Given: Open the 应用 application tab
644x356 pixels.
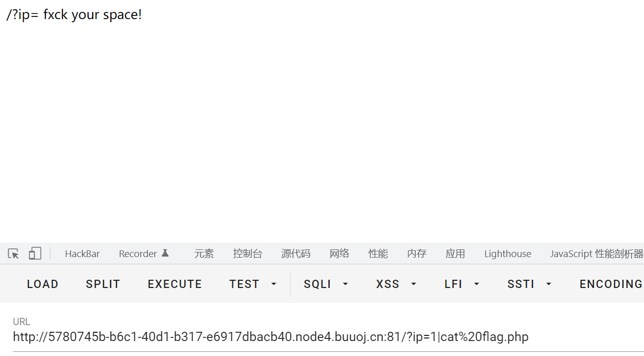Looking at the screenshot, I should pyautogui.click(x=455, y=253).
